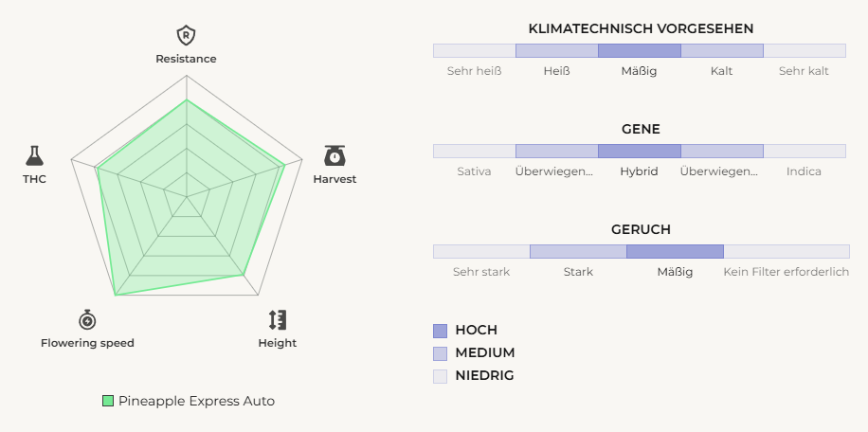Image resolution: width=868 pixels, height=432 pixels.
Task: Click the Stark odor bar segment
Action: [578, 252]
